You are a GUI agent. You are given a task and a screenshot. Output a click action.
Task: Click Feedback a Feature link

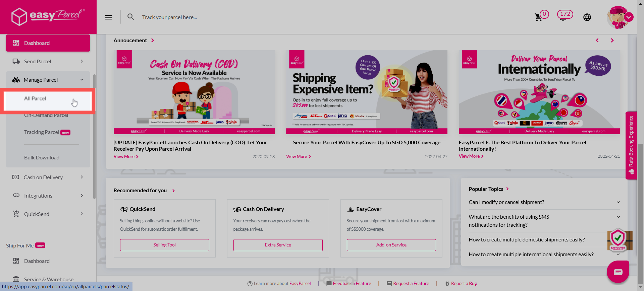pos(349,283)
